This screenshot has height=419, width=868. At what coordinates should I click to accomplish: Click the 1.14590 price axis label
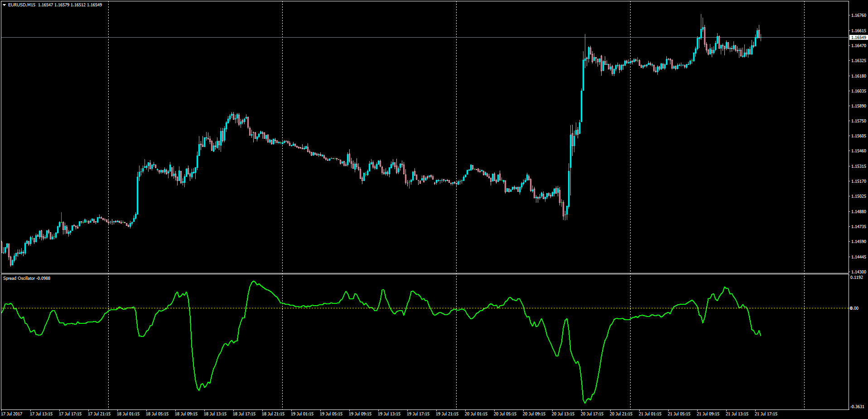858,242
